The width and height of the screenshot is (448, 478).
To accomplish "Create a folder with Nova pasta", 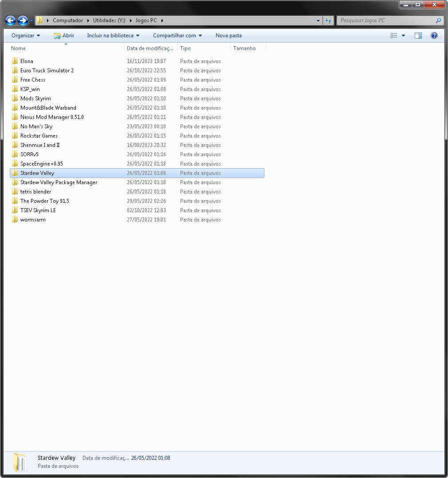I will 228,36.
